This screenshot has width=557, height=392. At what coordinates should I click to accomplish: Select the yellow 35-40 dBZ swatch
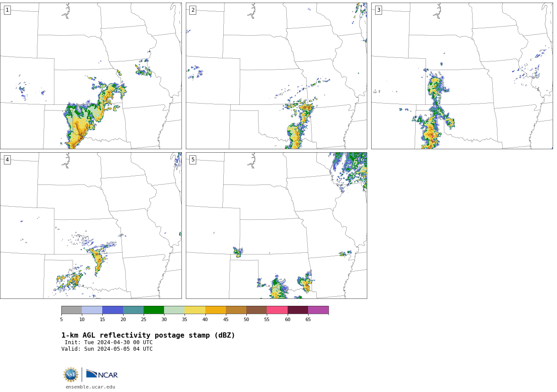[195, 310]
